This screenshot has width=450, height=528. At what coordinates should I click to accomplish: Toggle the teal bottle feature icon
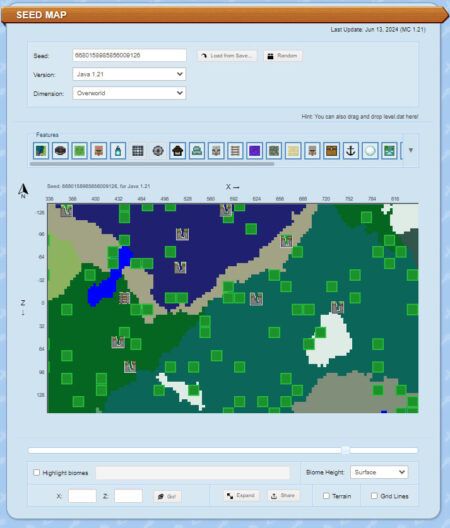[118, 151]
